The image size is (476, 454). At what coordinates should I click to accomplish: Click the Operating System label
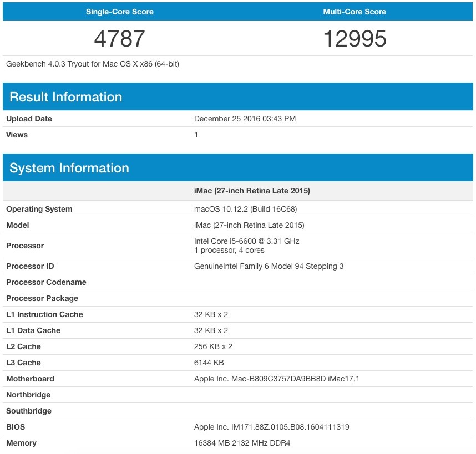click(39, 209)
